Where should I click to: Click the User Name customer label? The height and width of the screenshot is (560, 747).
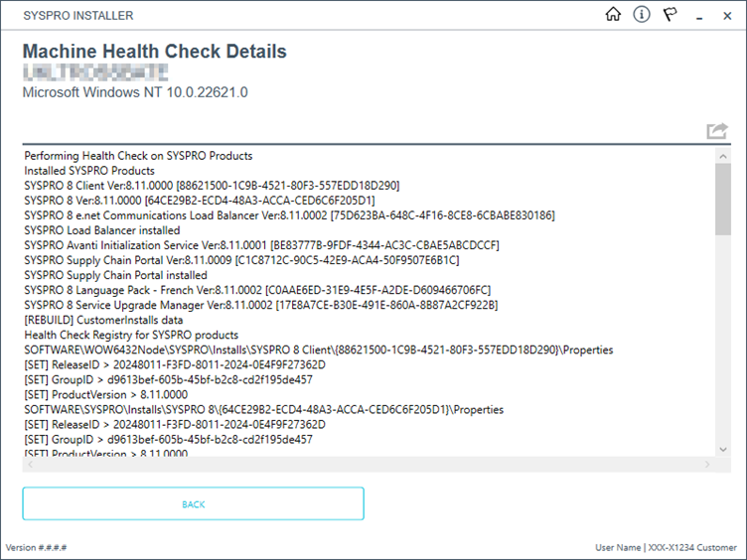pos(666,548)
